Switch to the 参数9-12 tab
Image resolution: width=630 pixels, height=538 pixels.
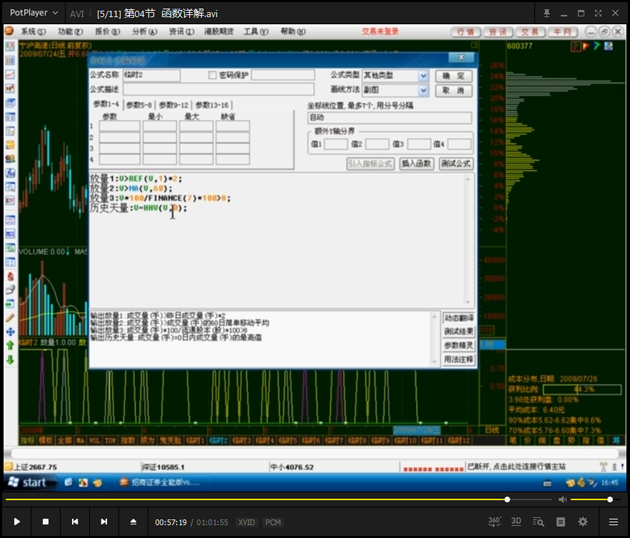tap(174, 105)
